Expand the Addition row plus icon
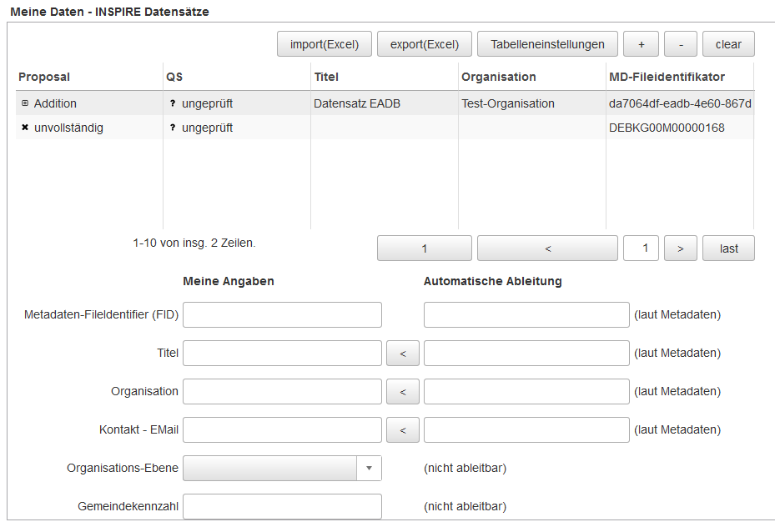775x532 pixels. tap(25, 103)
